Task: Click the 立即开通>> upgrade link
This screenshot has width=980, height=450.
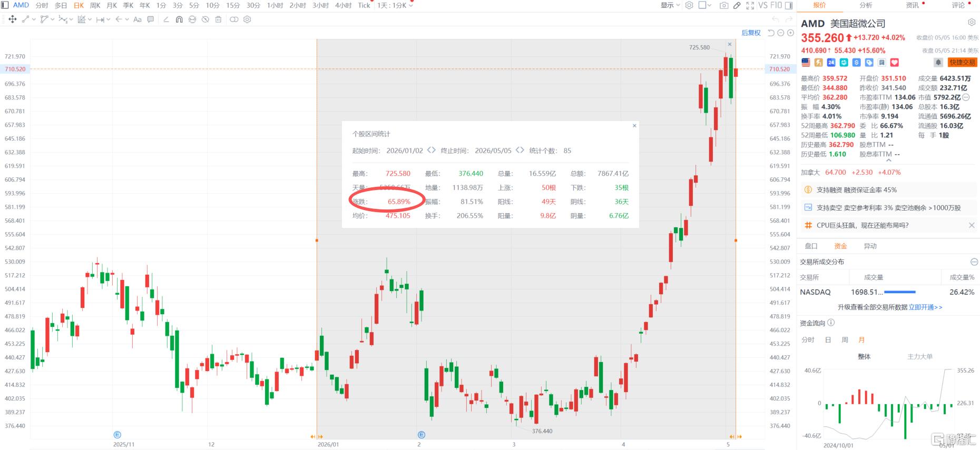Action: [x=925, y=307]
